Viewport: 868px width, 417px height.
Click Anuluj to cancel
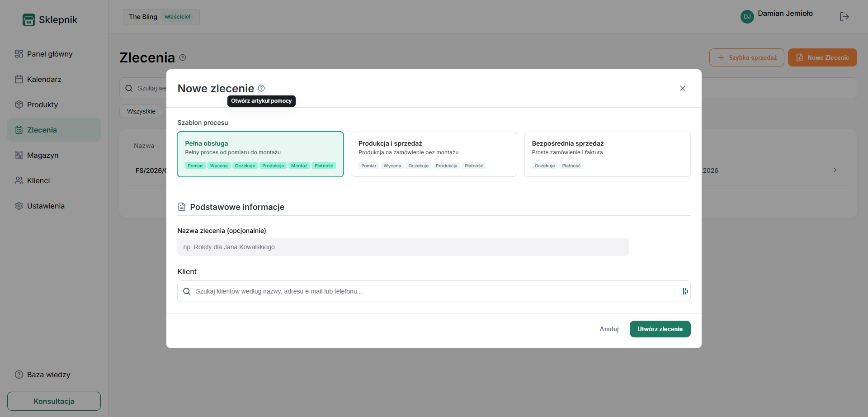(609, 329)
